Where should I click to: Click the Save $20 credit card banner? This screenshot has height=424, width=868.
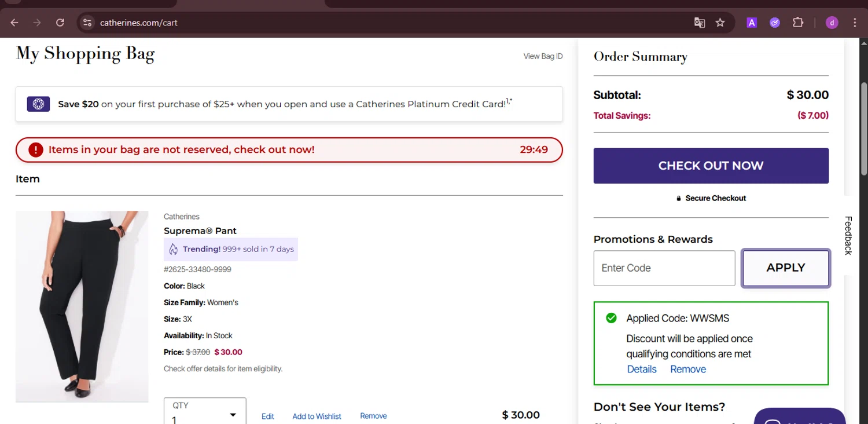[289, 104]
